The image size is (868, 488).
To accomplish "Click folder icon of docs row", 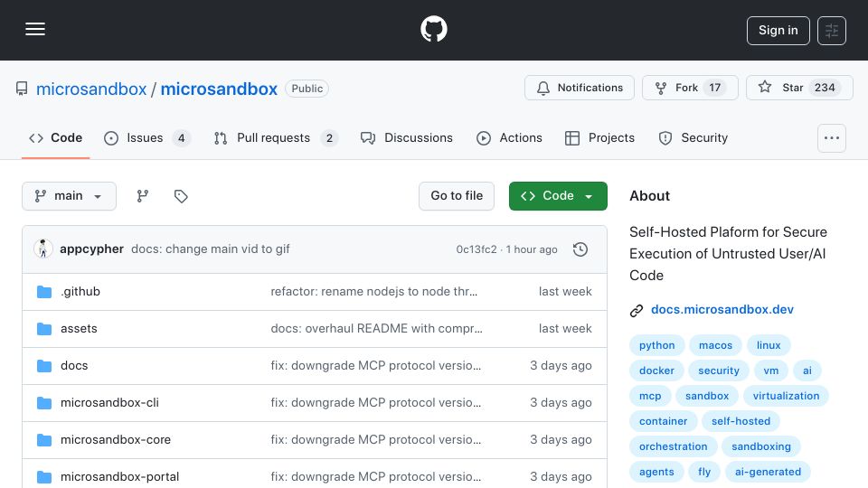I will click(44, 366).
